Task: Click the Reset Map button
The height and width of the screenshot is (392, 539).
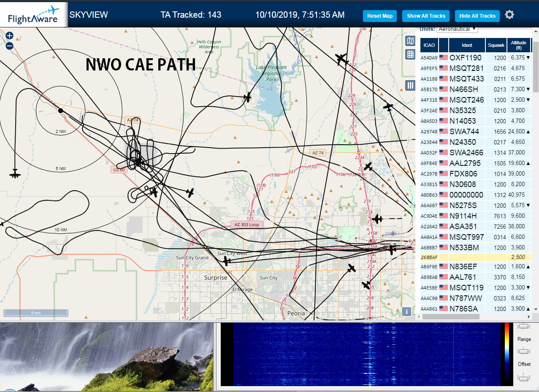Action: [x=380, y=16]
